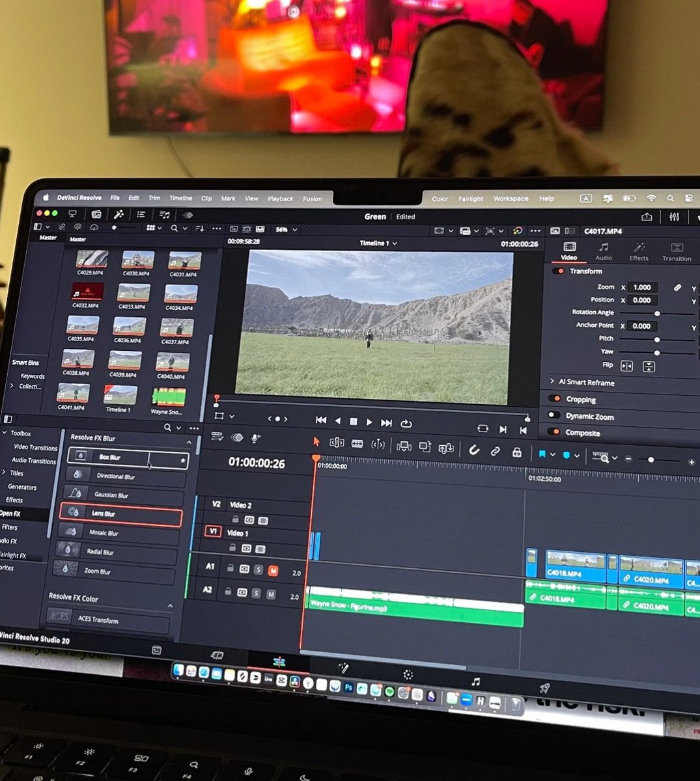Collapse the Toolbox tree
The width and height of the screenshot is (700, 781).
pos(5,433)
